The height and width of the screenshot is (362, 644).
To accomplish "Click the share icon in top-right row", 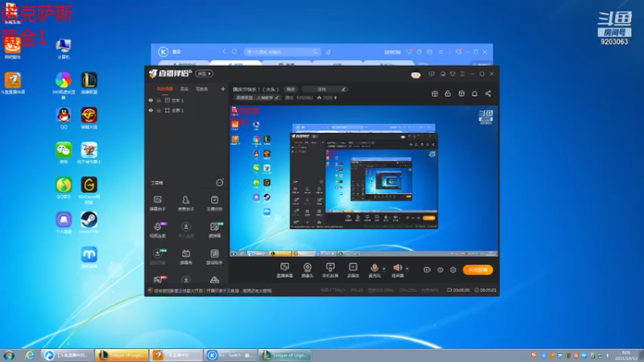I will click(488, 93).
